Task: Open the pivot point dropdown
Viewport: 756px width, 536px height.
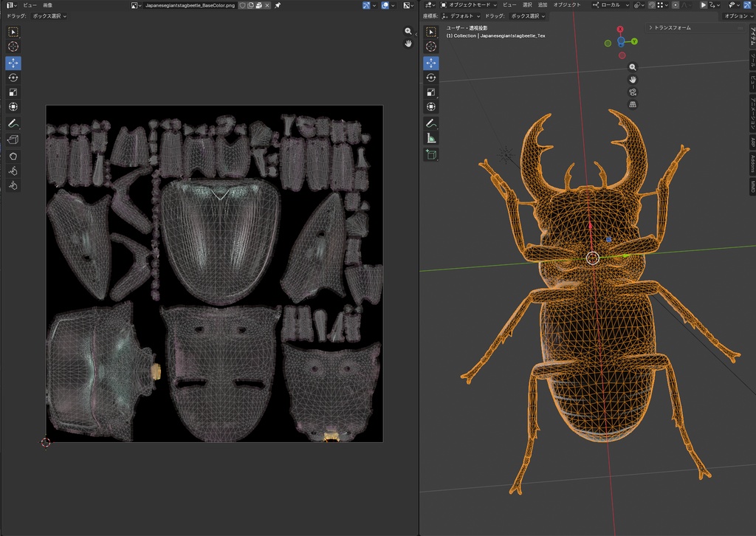Action: tap(639, 5)
